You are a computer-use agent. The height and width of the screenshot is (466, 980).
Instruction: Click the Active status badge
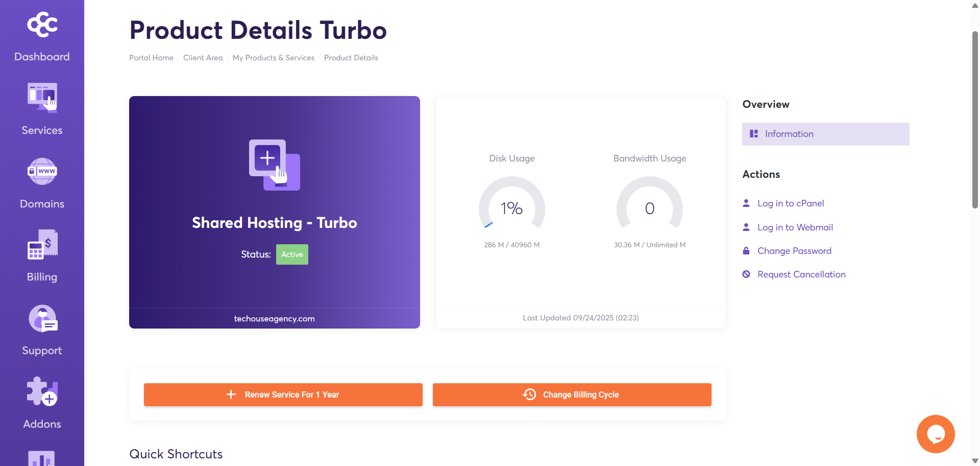[x=292, y=254]
